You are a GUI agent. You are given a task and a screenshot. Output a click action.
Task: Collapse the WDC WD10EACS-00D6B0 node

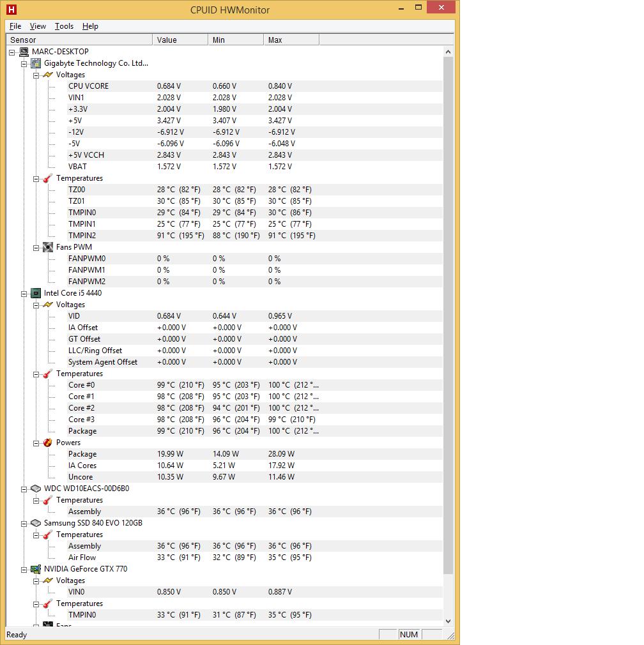(x=24, y=489)
